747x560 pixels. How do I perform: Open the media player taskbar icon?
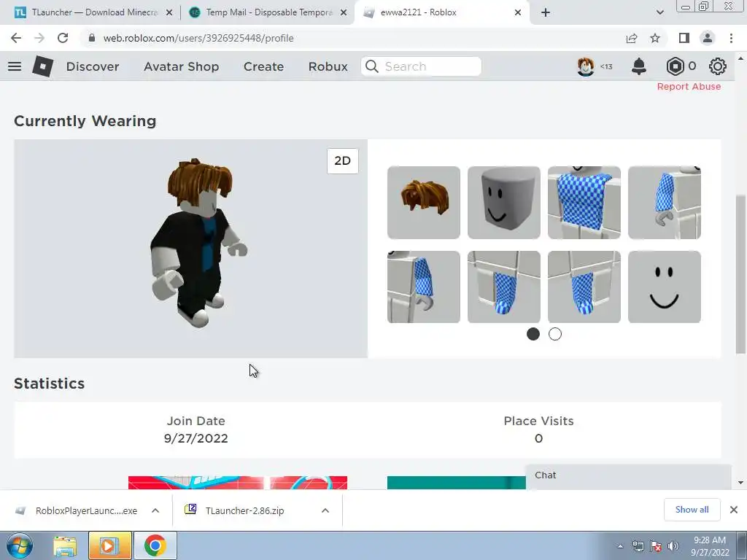(x=109, y=545)
